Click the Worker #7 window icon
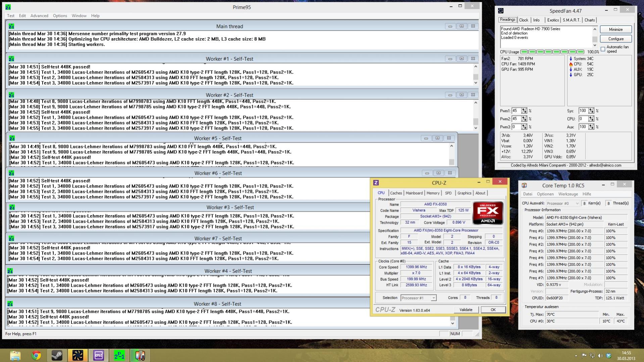 (11, 239)
